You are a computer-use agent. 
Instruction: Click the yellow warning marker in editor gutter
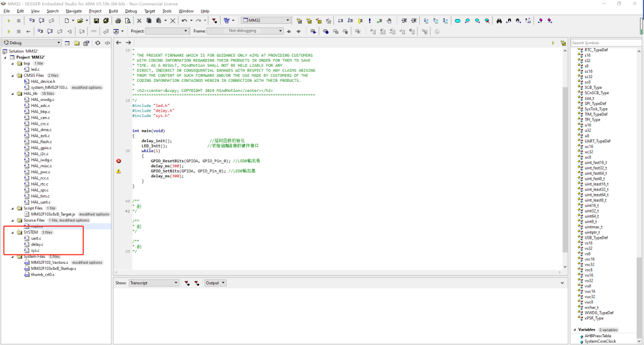coord(119,171)
